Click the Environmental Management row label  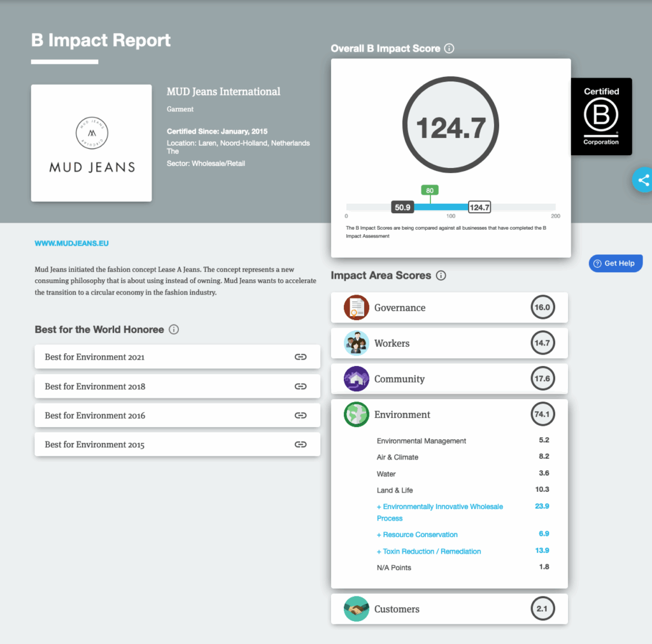pyautogui.click(x=422, y=441)
